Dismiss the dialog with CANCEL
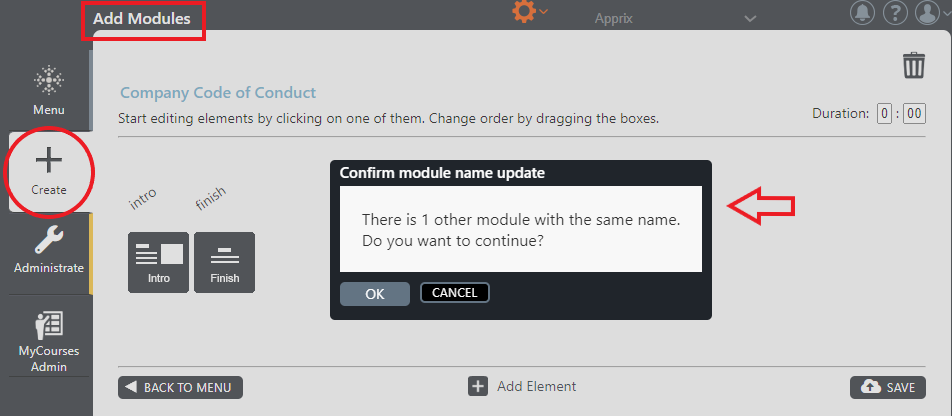 pos(455,293)
